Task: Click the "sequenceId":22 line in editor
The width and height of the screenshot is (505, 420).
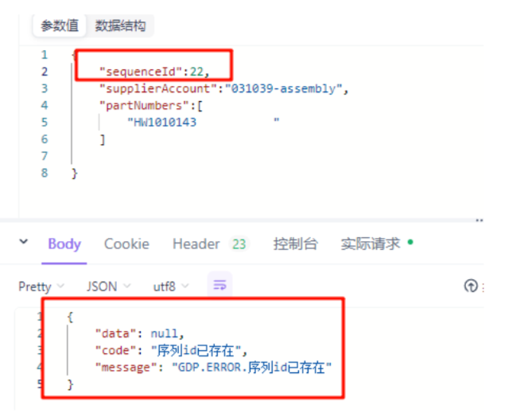Action: coord(154,72)
